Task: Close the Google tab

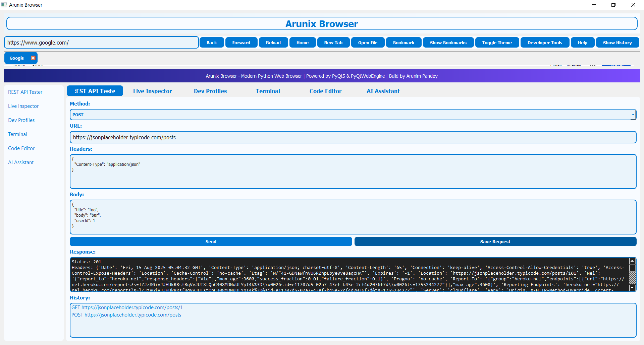Action: point(33,58)
